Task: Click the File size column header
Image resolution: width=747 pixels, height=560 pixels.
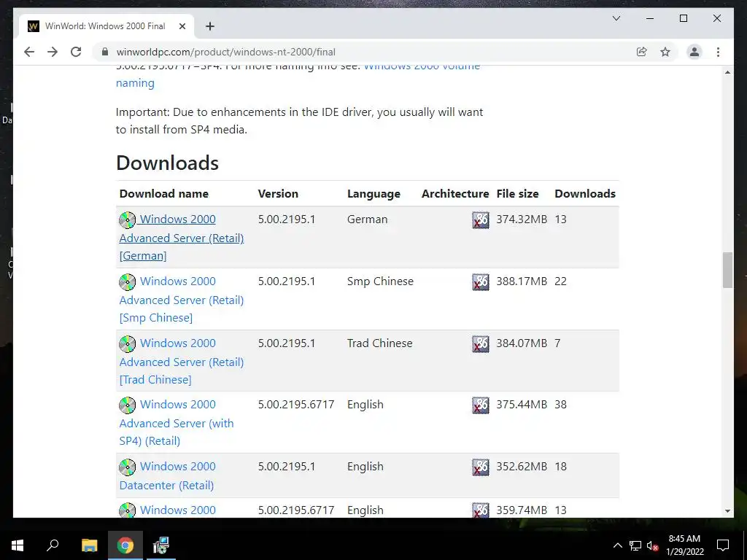Action: [x=517, y=194]
